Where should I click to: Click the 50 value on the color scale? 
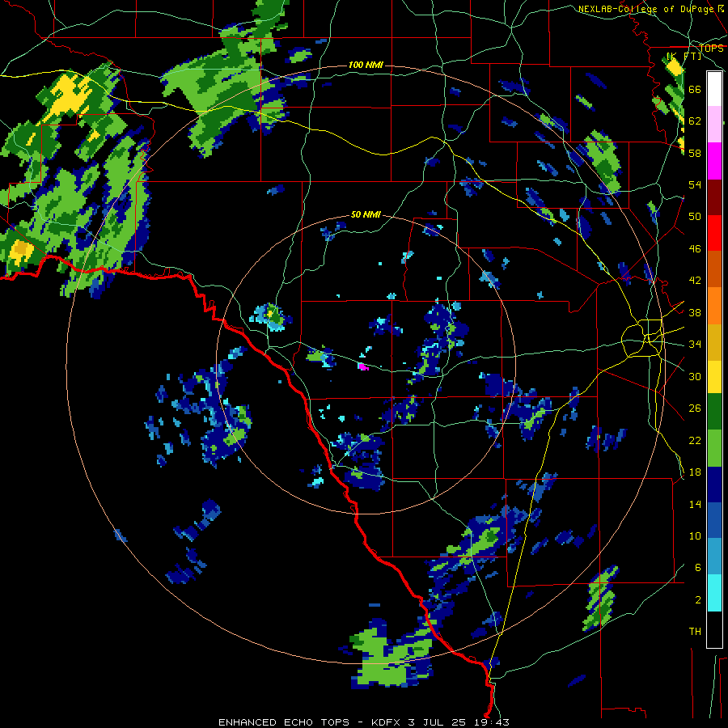pyautogui.click(x=695, y=217)
